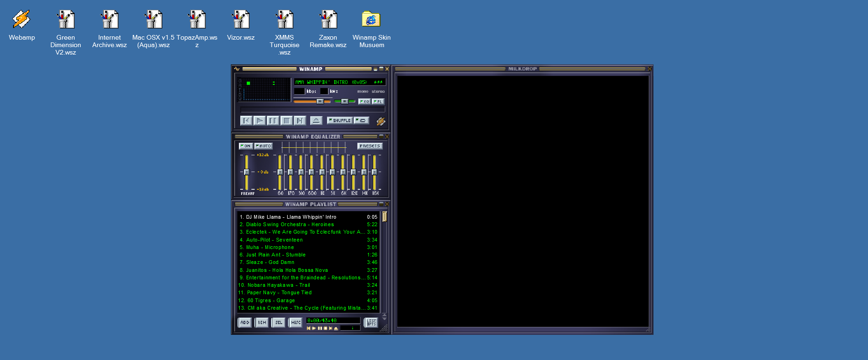
Task: Click the volume slider in main window
Action: coord(312,101)
